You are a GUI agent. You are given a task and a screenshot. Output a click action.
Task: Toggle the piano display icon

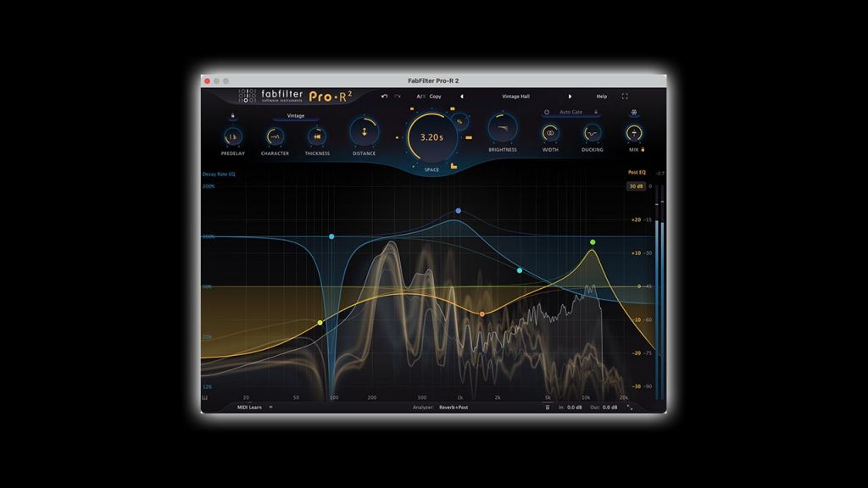[x=205, y=397]
